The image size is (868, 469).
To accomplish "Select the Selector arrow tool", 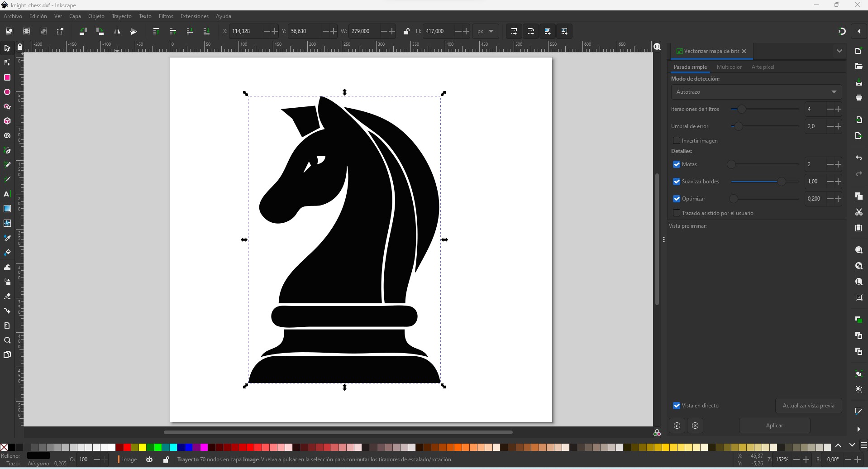I will [7, 48].
